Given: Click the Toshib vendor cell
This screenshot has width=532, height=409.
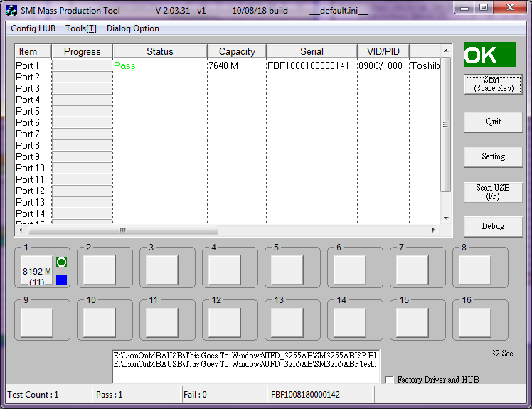Looking at the screenshot, I should click(x=425, y=65).
